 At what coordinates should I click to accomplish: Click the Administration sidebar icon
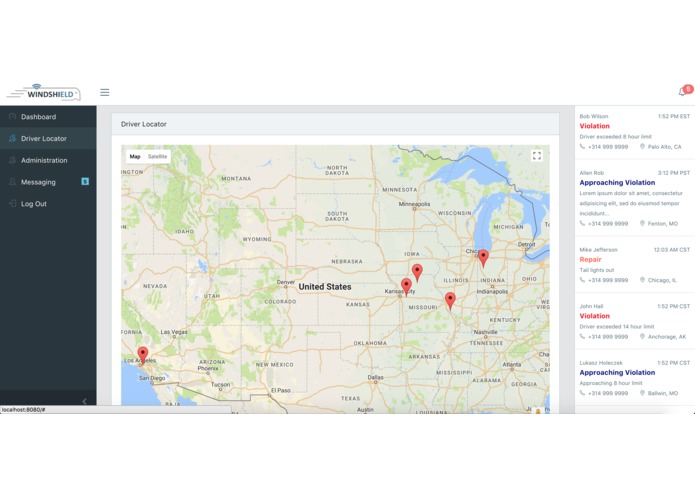pos(12,160)
